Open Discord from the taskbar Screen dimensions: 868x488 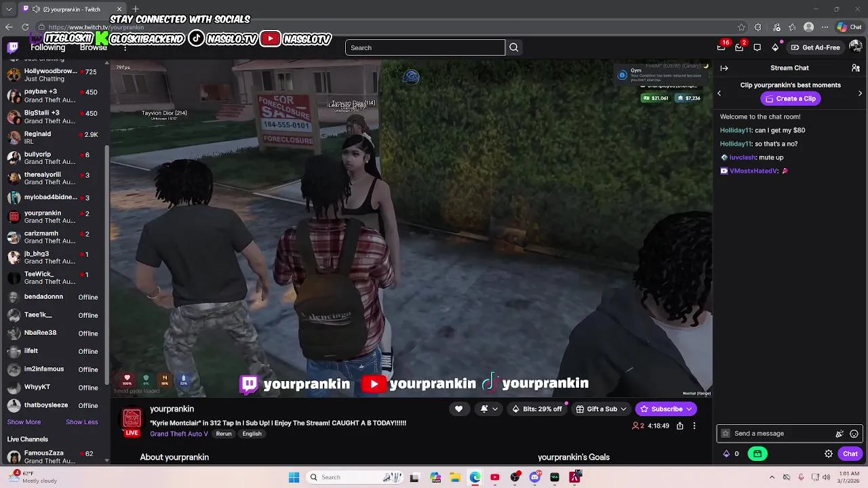pos(535,477)
